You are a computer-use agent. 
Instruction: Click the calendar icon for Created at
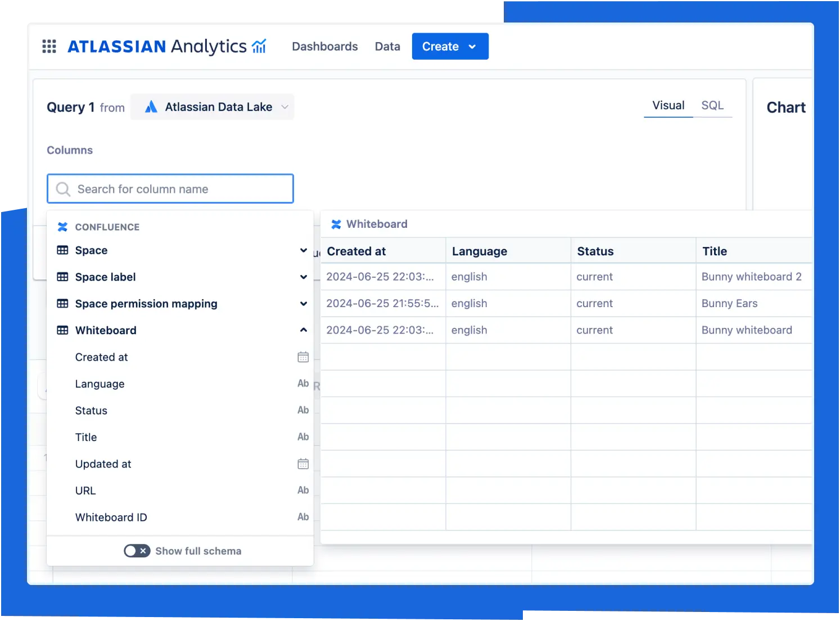coord(303,357)
